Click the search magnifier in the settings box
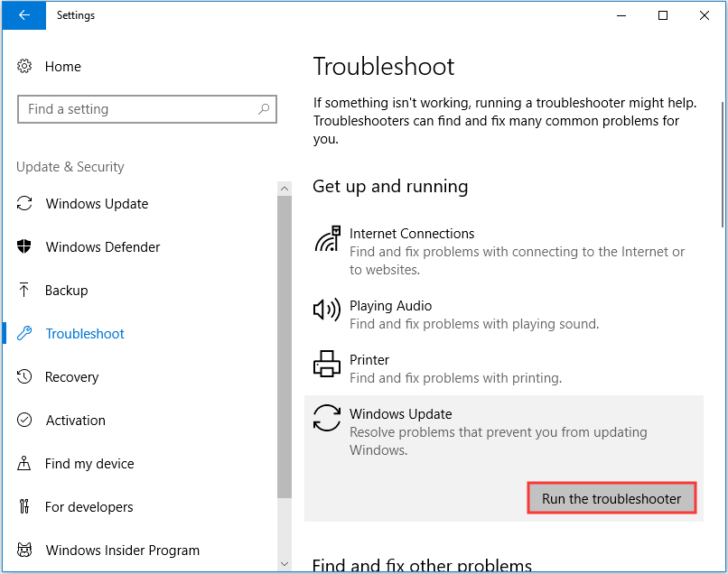728x574 pixels. pos(264,108)
